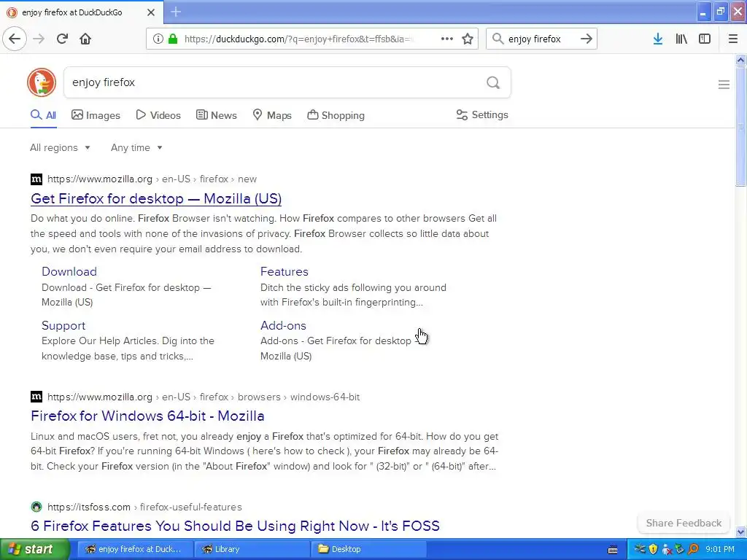Click the itsfoss.com result favicon
Image resolution: width=747 pixels, height=560 pixels.
click(36, 507)
